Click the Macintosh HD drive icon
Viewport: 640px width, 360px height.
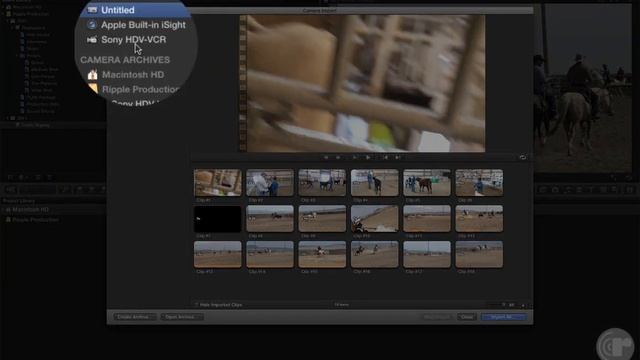click(x=93, y=75)
